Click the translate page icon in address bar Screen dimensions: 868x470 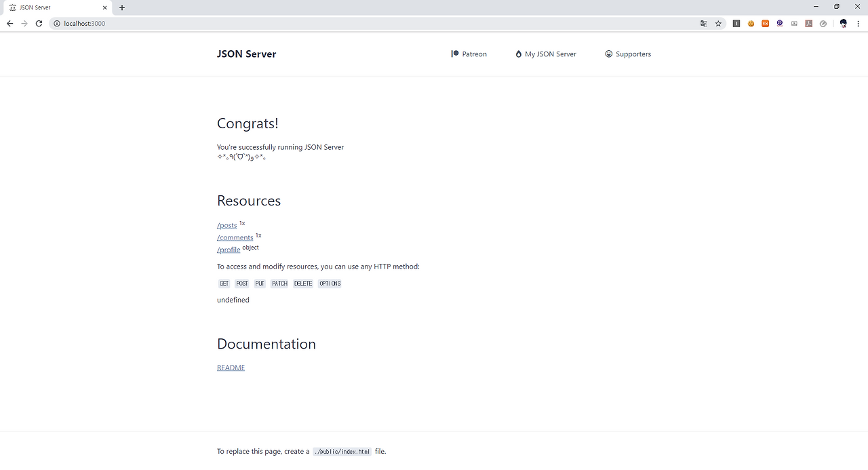[704, 23]
